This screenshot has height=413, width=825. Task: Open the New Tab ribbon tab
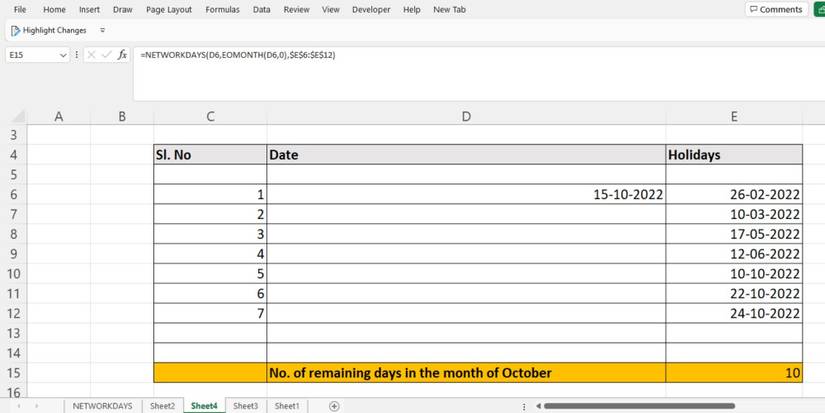coord(449,9)
